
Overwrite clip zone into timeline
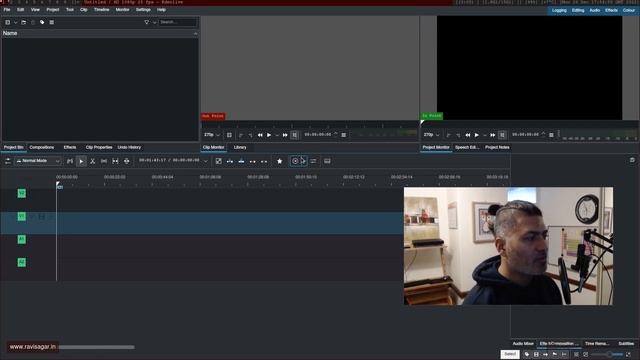coord(241,161)
